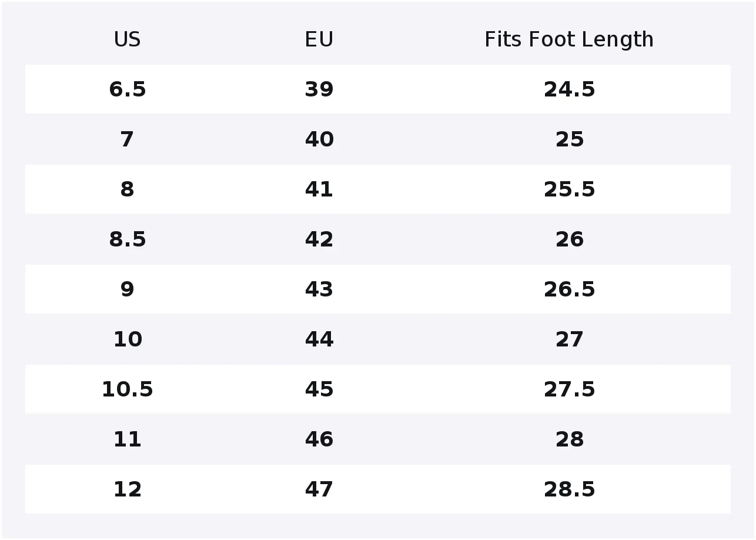The width and height of the screenshot is (756, 540).
Task: Select US size 8 cell
Action: point(127,189)
